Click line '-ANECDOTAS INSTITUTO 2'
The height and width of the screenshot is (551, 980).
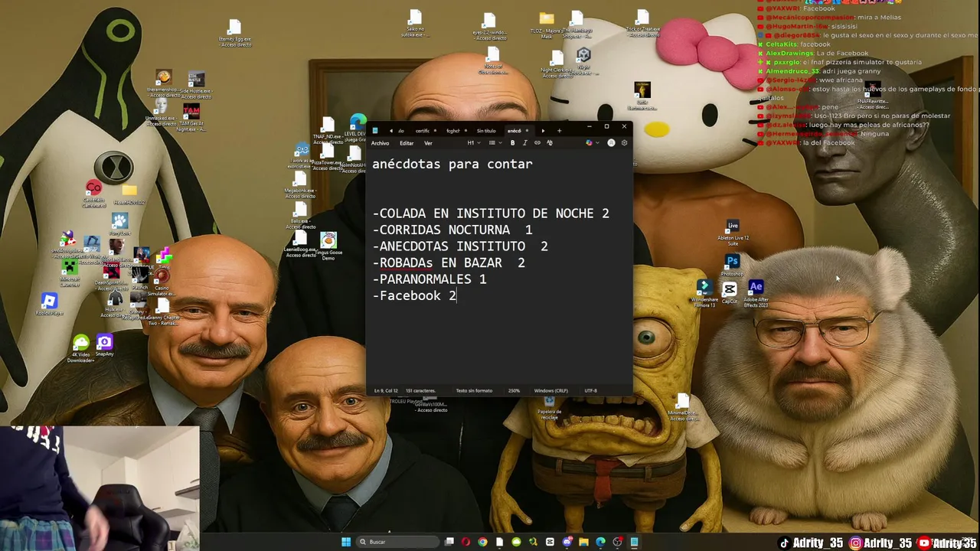(460, 246)
